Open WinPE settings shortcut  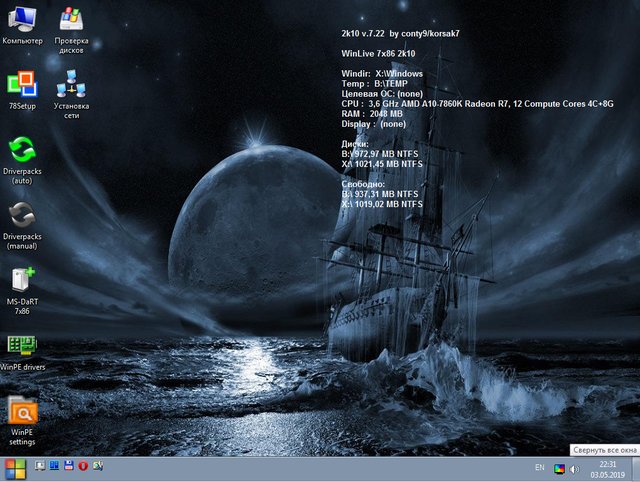pyautogui.click(x=22, y=411)
